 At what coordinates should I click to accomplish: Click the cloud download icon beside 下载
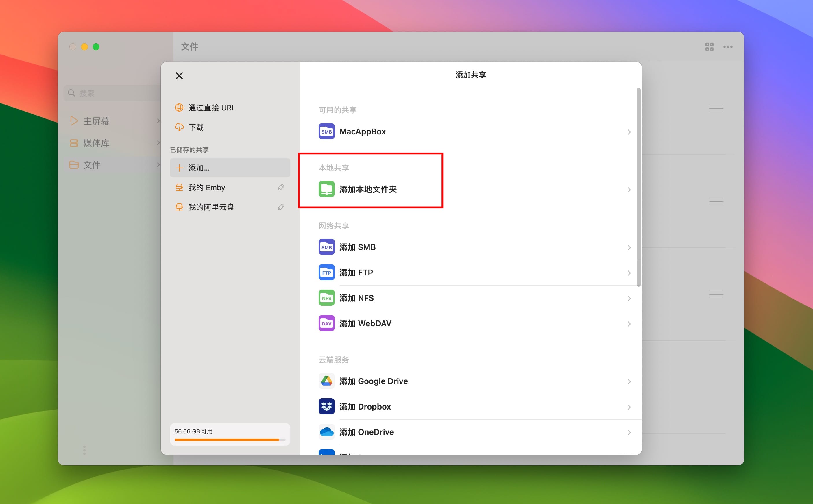coord(179,127)
